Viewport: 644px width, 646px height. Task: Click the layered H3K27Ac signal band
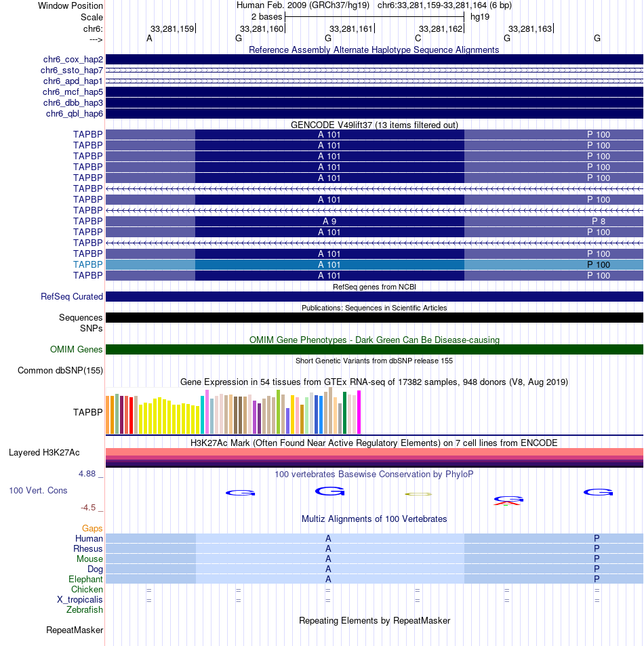[374, 458]
